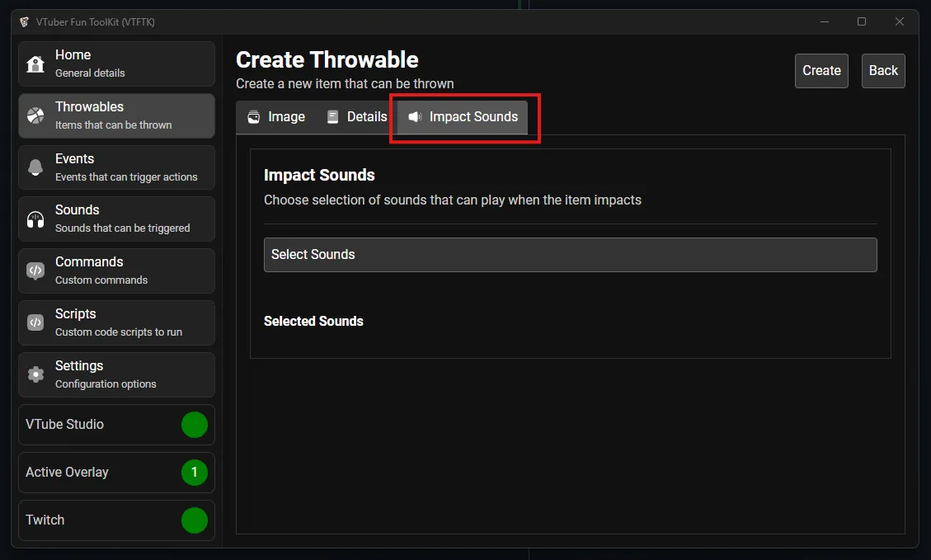Open Settings from the sidebar entry
Viewport: 931px width, 560px height.
(115, 374)
